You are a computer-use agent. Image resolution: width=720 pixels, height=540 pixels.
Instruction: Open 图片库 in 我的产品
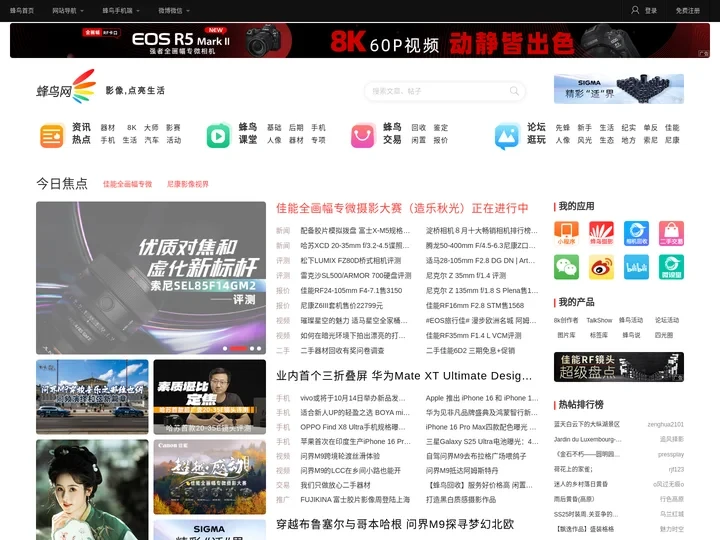566,335
